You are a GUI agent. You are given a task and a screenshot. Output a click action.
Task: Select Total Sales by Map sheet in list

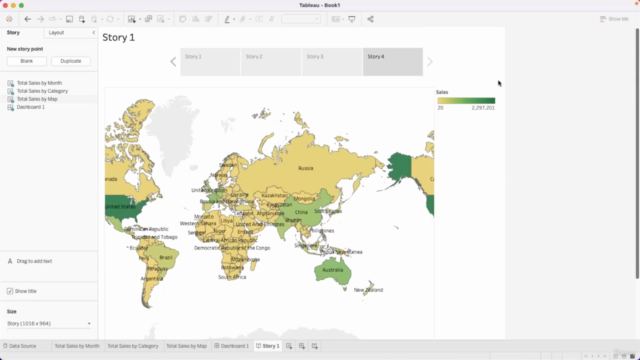[37, 99]
